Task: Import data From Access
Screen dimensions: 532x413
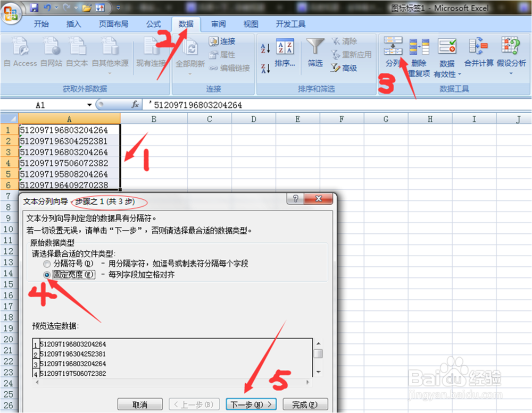Action: coord(20,52)
